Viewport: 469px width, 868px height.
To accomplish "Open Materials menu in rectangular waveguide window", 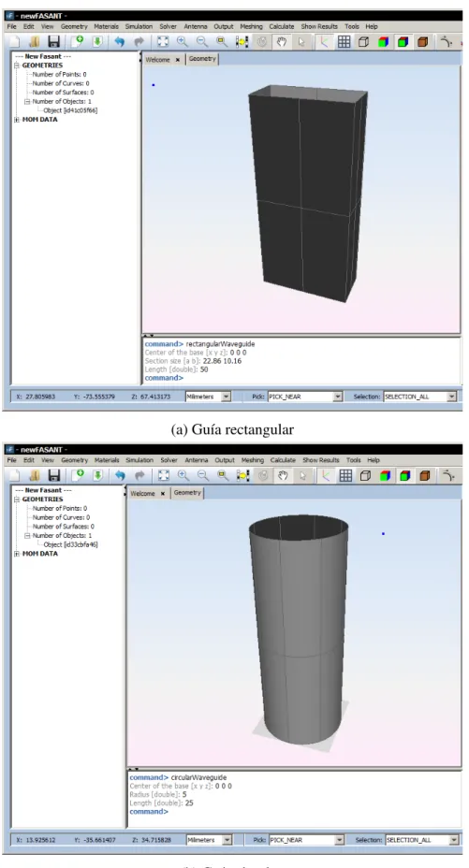I will 107,26.
